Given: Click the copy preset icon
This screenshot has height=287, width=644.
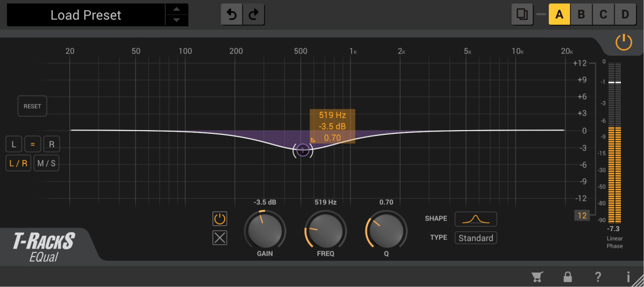Looking at the screenshot, I should coord(521,15).
